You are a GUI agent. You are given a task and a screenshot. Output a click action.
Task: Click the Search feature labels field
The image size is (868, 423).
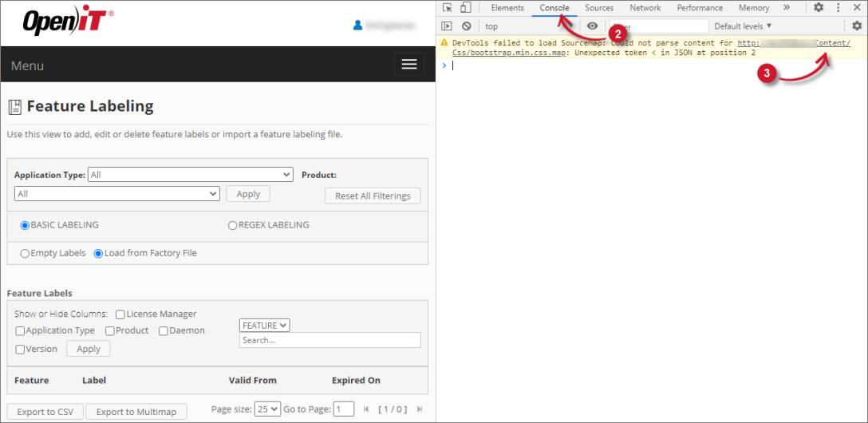(x=330, y=340)
